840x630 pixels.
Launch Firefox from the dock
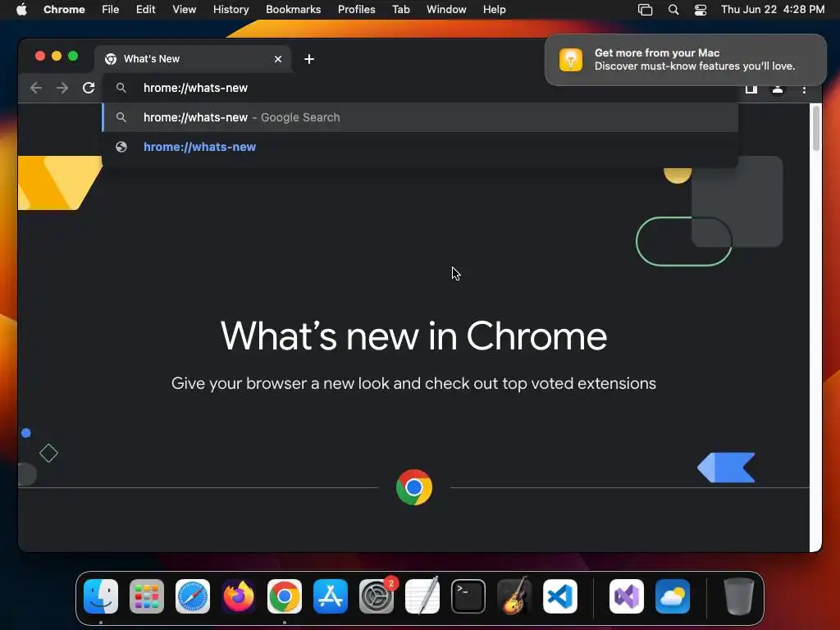pos(239,596)
